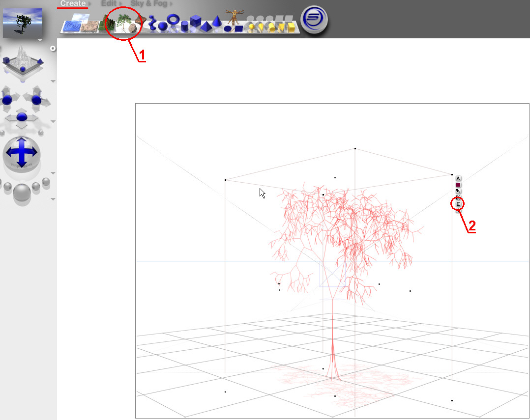Screen dimensions: 530x420
Task: Create a flat 2D square face
Action: tap(239, 28)
